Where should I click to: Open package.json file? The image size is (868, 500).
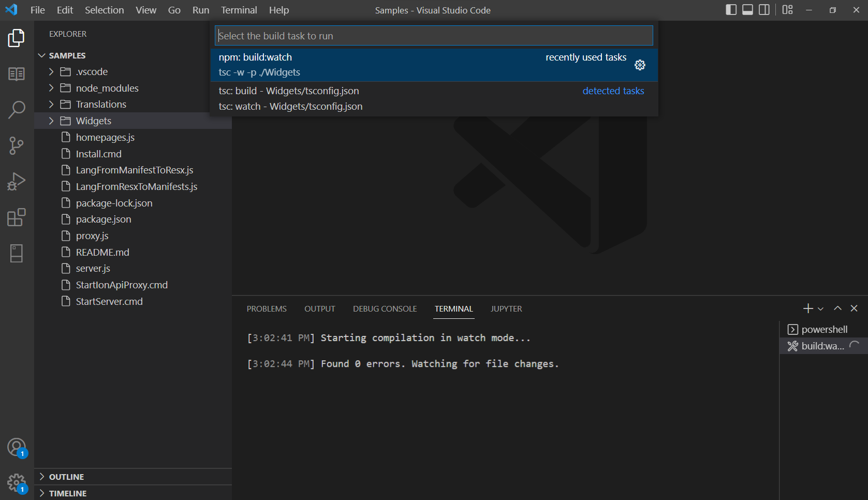tap(133, 219)
